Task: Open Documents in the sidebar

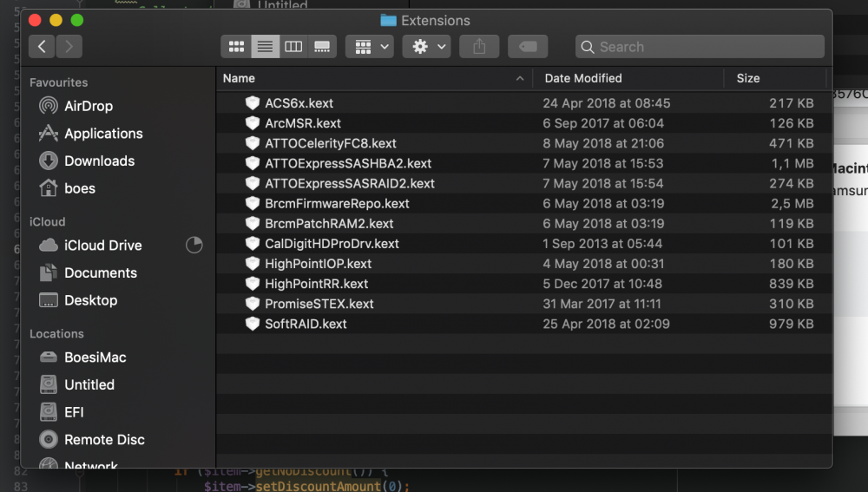Action: (x=100, y=272)
